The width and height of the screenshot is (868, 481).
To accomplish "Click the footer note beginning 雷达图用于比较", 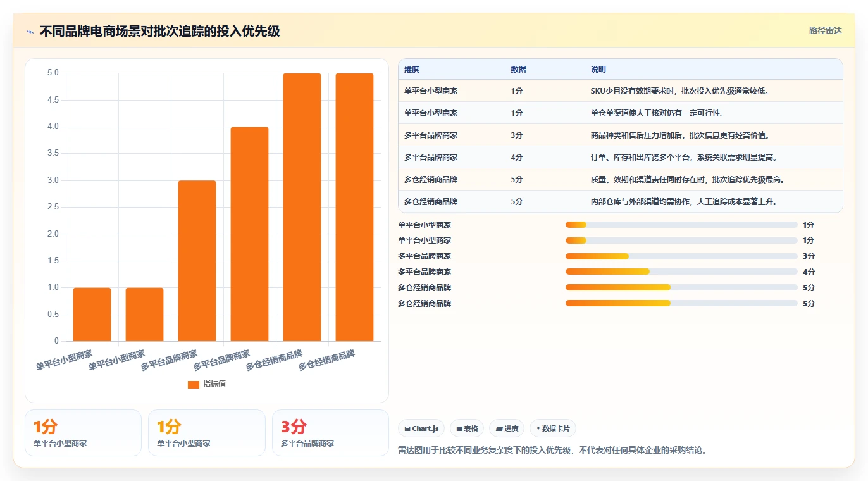I will click(x=552, y=451).
